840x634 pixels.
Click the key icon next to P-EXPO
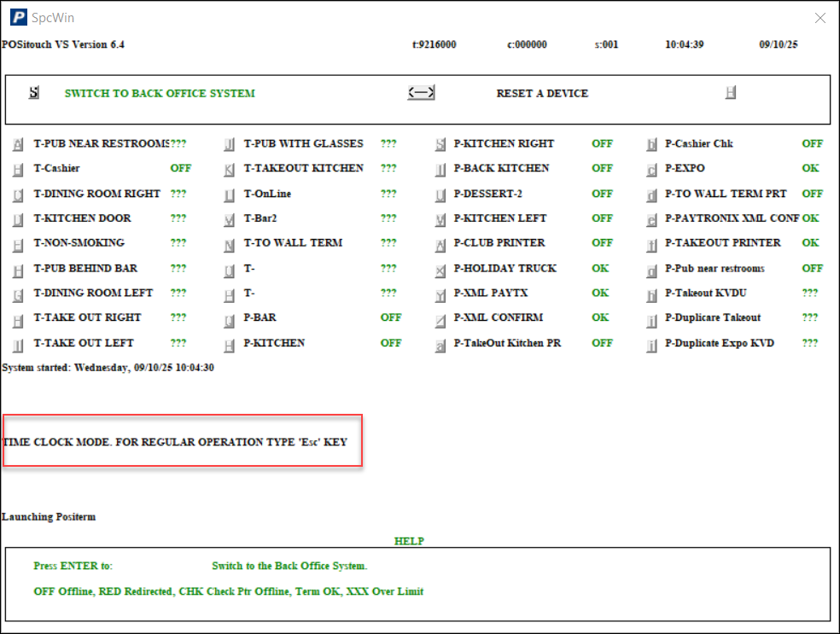(651, 170)
